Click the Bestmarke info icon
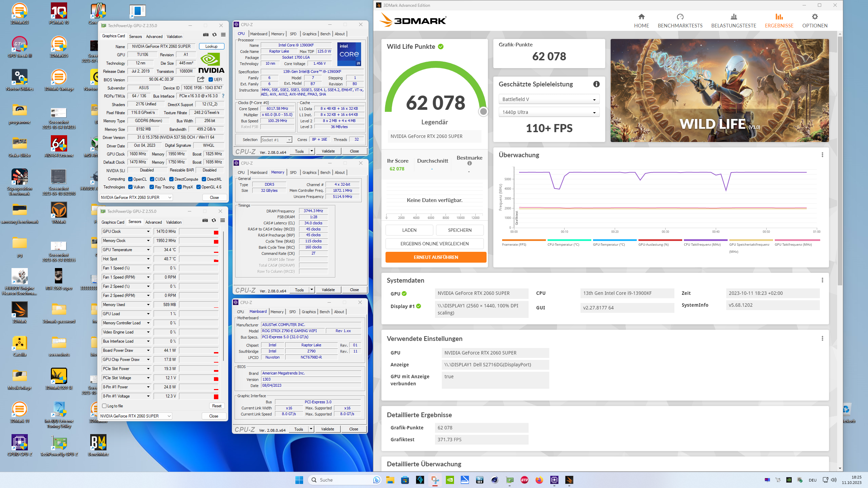The height and width of the screenshot is (488, 868). click(x=469, y=163)
